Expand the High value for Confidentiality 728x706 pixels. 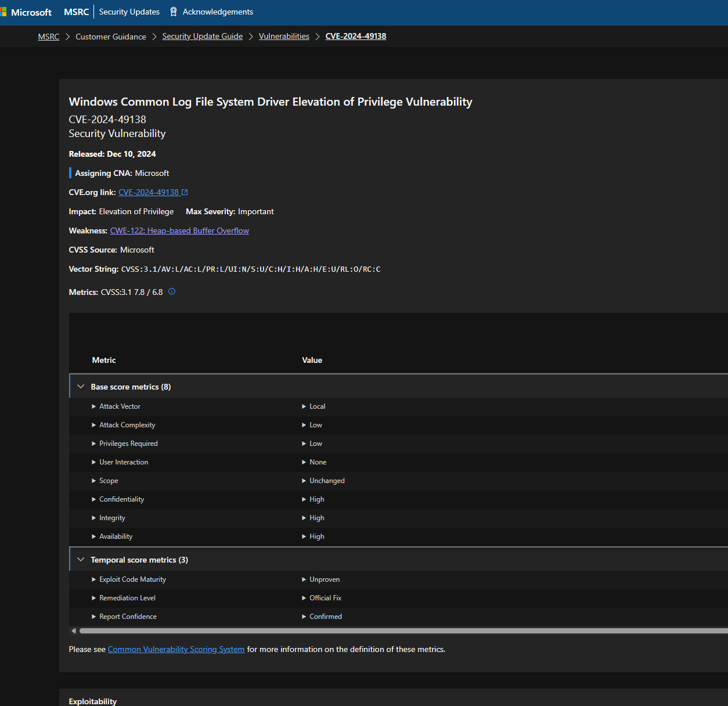tap(304, 499)
